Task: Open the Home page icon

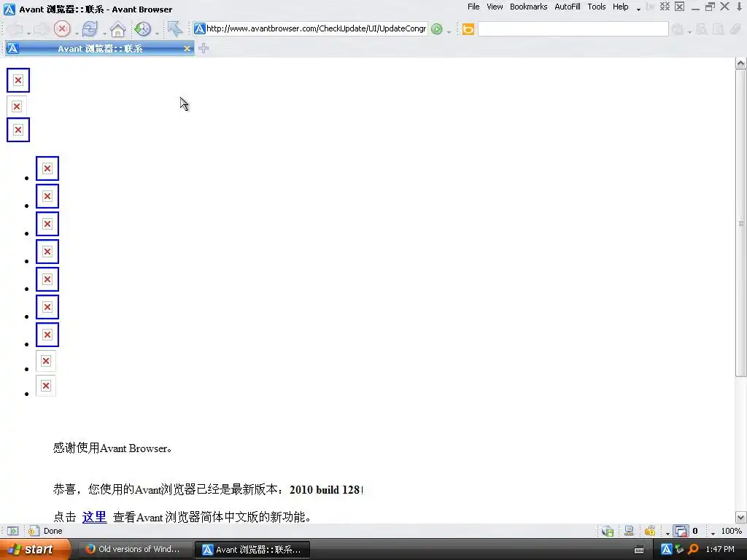Action: [117, 29]
